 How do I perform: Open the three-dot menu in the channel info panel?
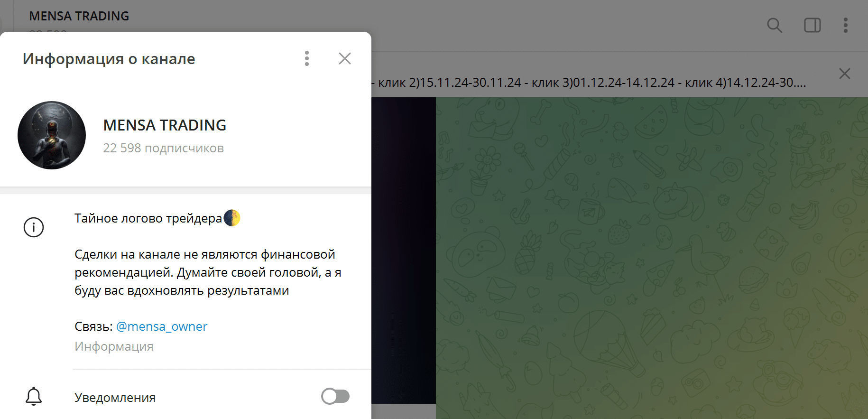pyautogui.click(x=307, y=58)
